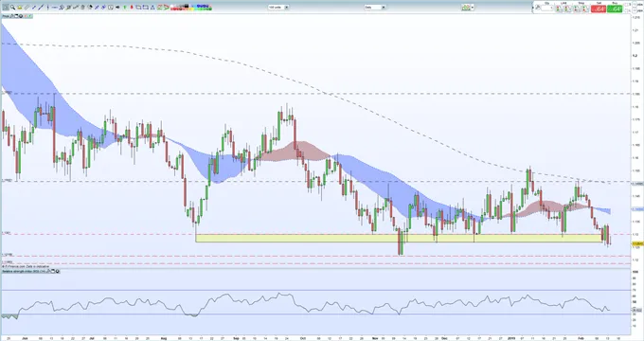Open the 100 units size dropdown
The width and height of the screenshot is (644, 341).
(x=278, y=7)
